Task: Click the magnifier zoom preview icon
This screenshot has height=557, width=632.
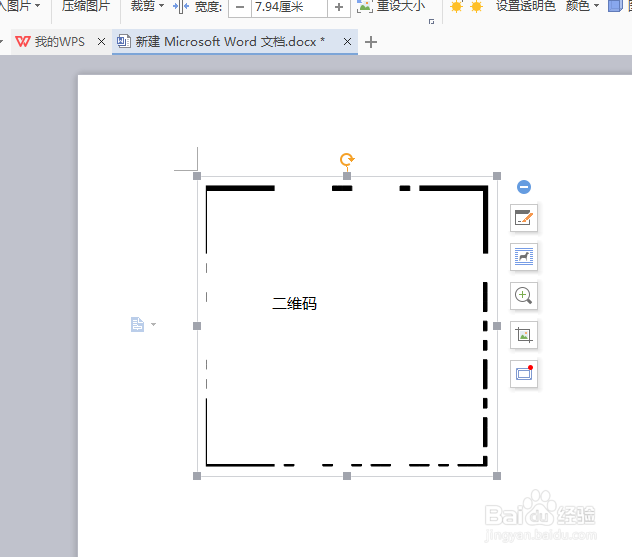Action: [524, 296]
